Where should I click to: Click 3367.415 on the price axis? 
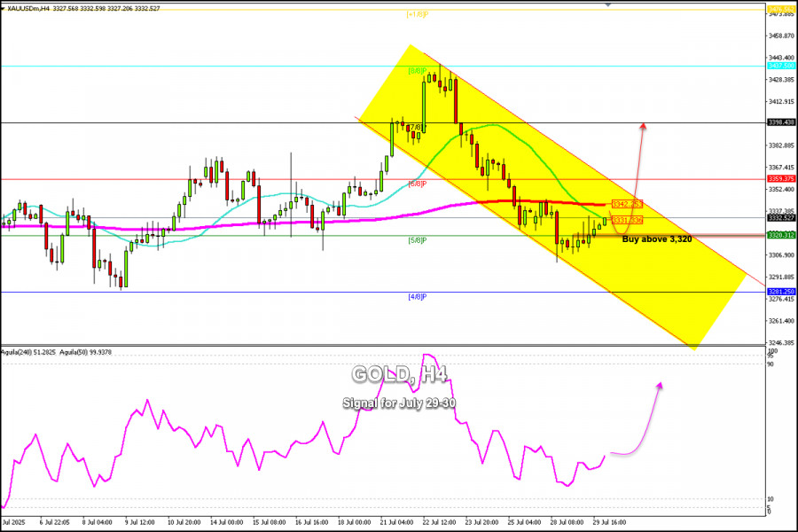(781, 167)
